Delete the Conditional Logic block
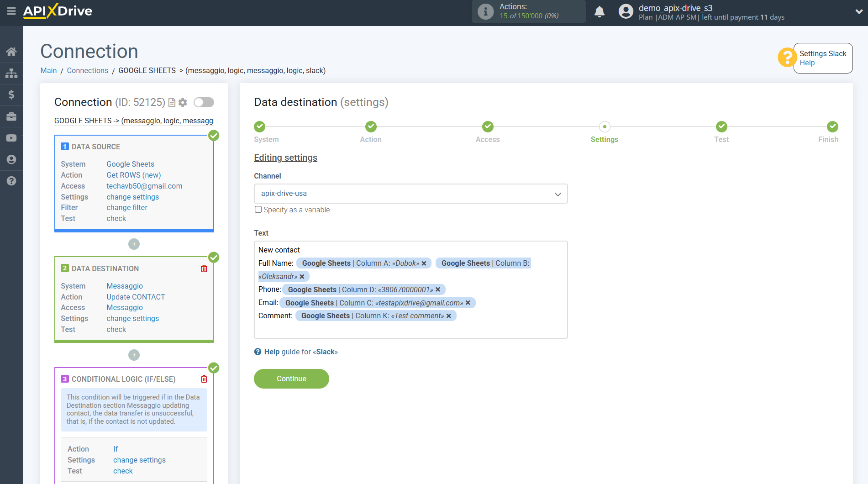This screenshot has width=868, height=484. pyautogui.click(x=204, y=379)
